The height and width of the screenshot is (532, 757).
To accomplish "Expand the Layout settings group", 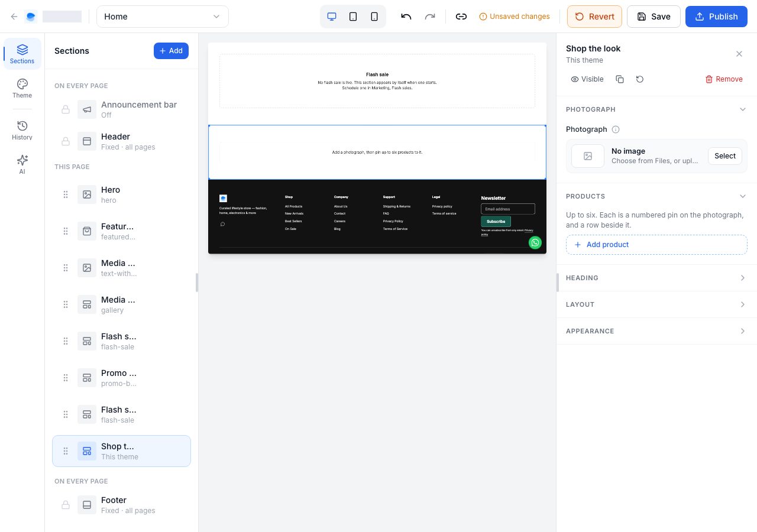I will pos(656,304).
